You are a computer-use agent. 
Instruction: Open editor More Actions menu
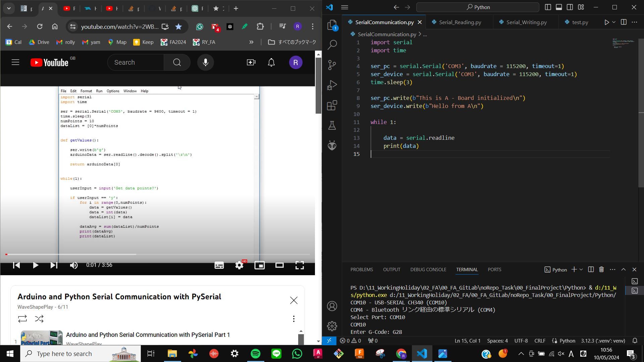[634, 22]
